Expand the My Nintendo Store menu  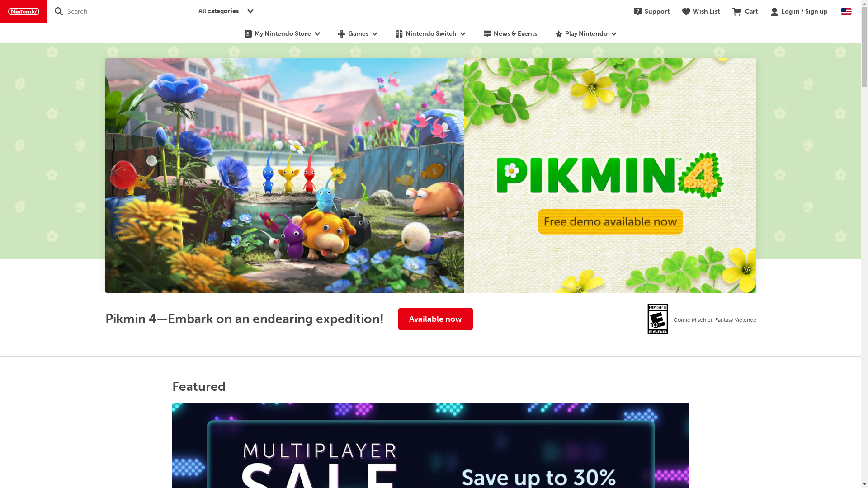(x=282, y=33)
